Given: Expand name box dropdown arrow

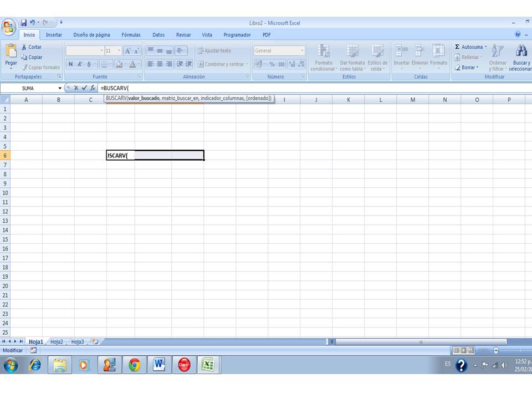Looking at the screenshot, I should click(60, 88).
